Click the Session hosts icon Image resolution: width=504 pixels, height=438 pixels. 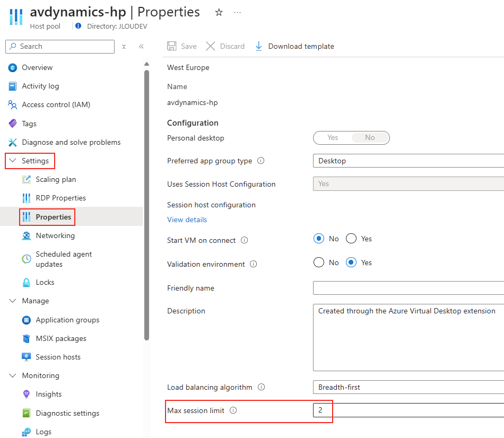click(27, 357)
